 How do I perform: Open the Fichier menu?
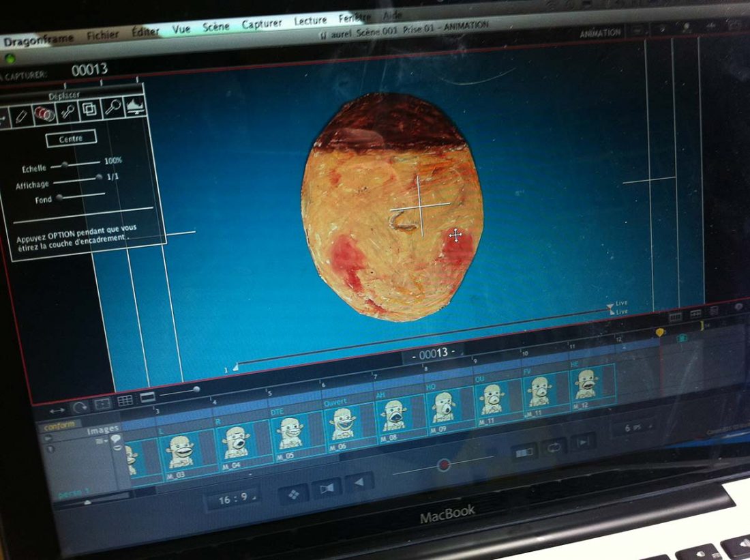102,35
